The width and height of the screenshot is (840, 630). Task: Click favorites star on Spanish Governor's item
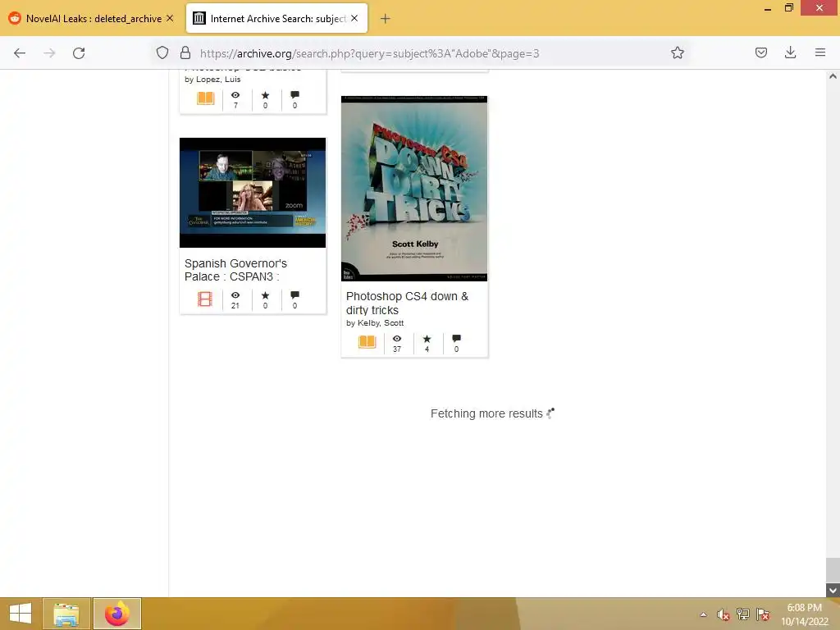coord(265,295)
